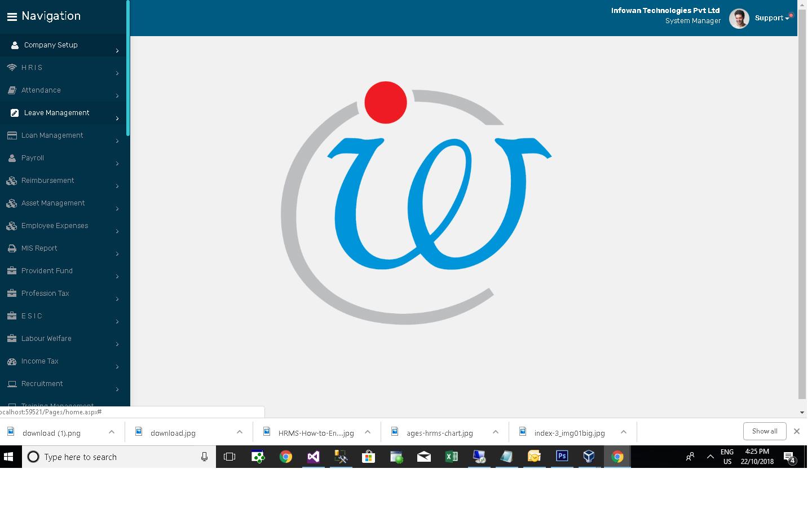Screen dimensions: 812x508
Task: Click the taskbar clock showing 4:25 PM
Action: [x=757, y=457]
